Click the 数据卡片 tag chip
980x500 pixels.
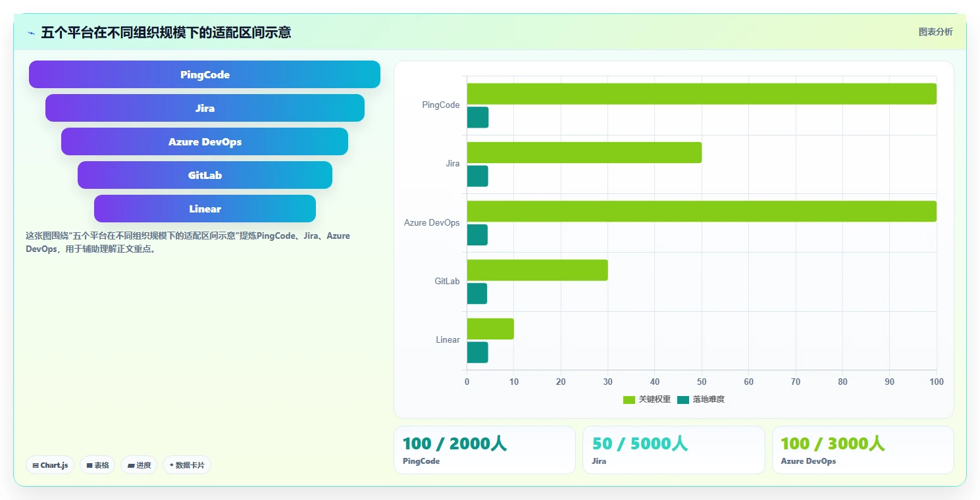click(187, 465)
